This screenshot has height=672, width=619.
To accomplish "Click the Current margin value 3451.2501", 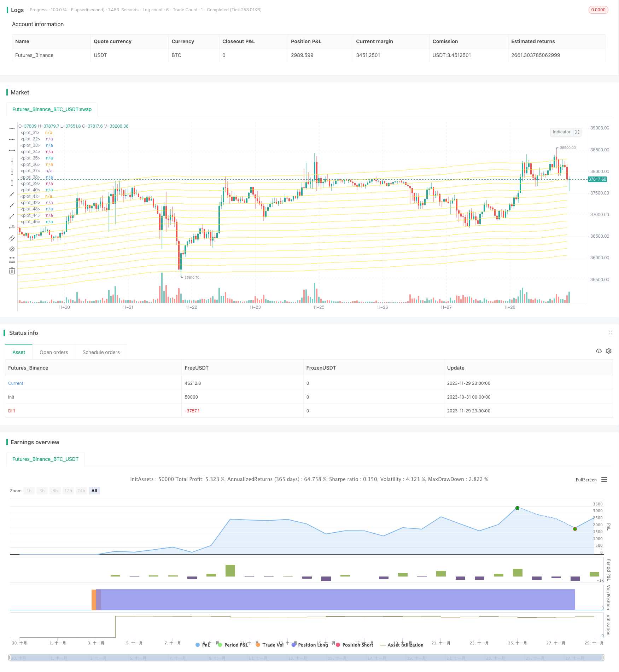I will [x=368, y=55].
